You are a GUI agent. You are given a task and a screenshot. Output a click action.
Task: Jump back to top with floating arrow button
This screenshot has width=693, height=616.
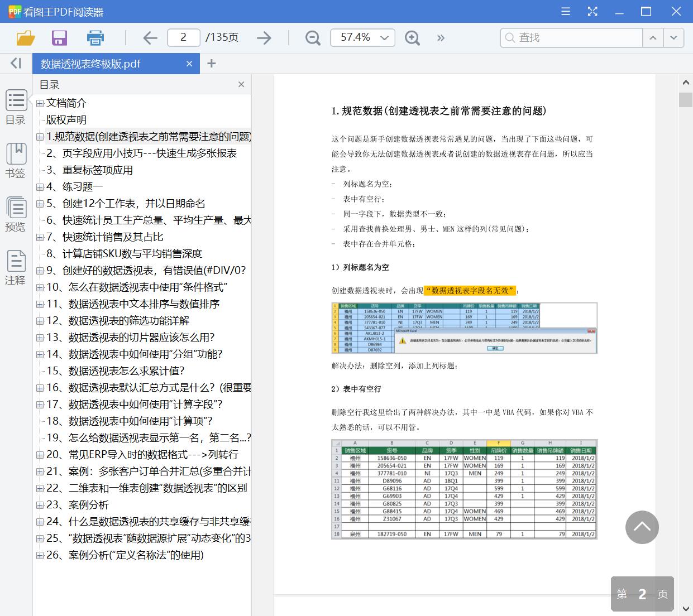642,527
